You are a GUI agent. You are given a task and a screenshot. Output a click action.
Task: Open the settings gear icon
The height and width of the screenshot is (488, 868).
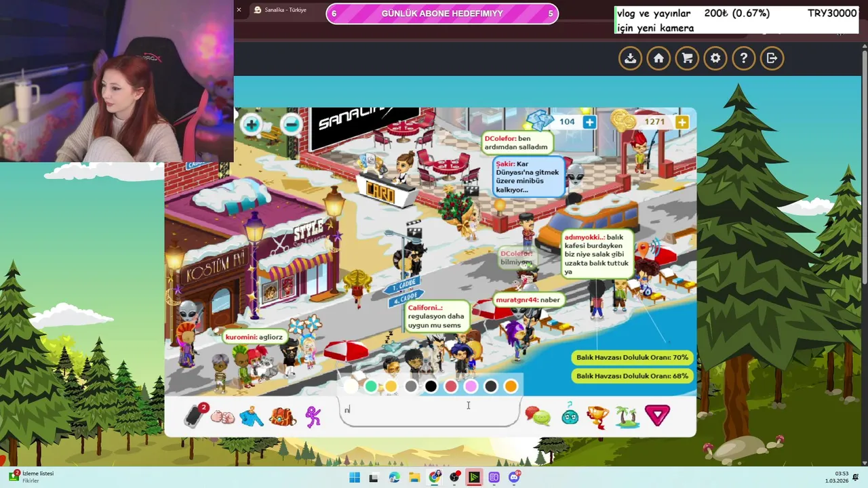[x=715, y=58]
